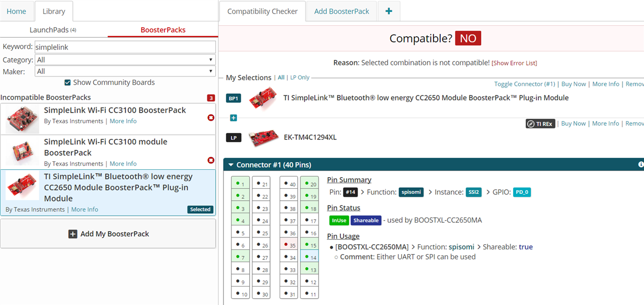
Task: Select pin 1 on the connector
Action: click(x=240, y=183)
